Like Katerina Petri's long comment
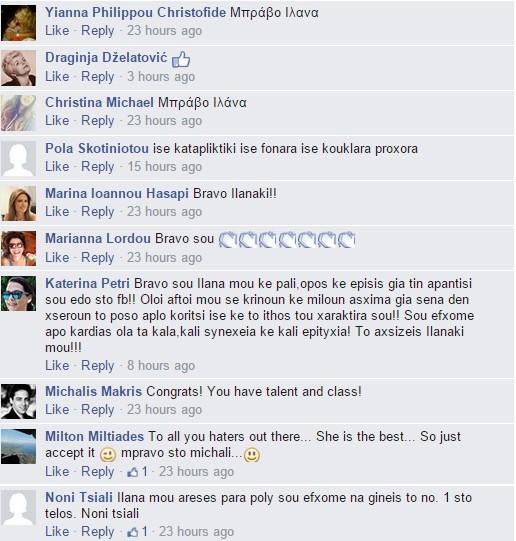The width and height of the screenshot is (516, 541). pos(57,365)
